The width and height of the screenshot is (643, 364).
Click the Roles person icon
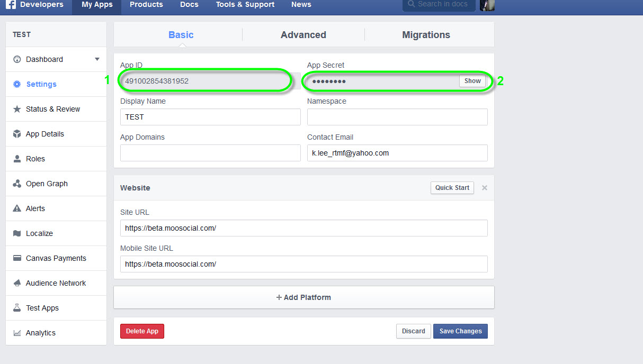[x=17, y=159]
